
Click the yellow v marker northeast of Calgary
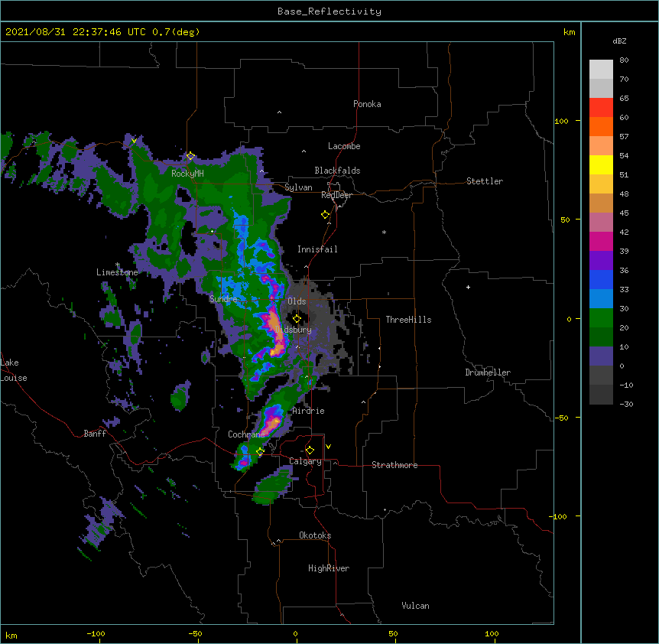(328, 447)
